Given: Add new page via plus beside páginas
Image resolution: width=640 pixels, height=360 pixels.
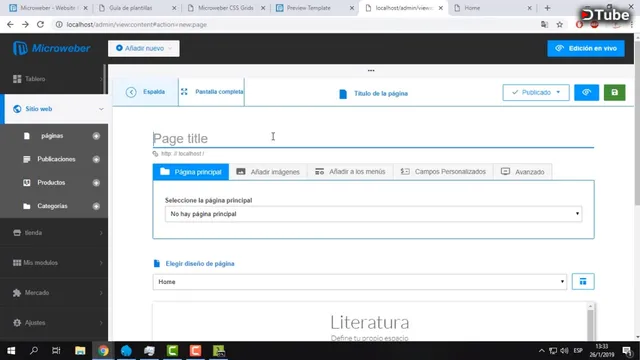Looking at the screenshot, I should click(96, 136).
